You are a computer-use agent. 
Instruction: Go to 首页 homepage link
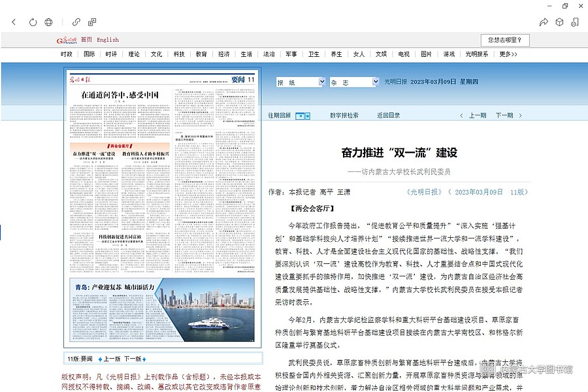86,39
